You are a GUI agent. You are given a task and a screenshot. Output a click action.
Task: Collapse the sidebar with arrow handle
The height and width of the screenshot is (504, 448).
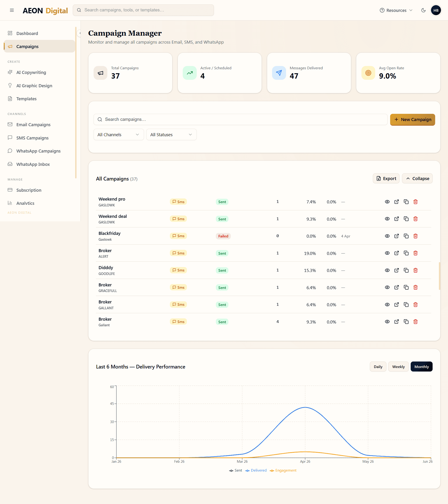point(80,33)
